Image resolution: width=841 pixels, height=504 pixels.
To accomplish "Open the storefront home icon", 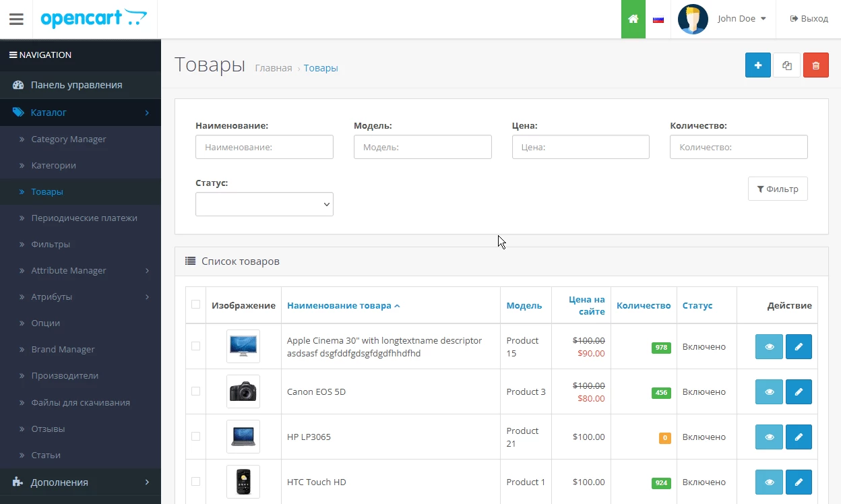I will pos(633,19).
